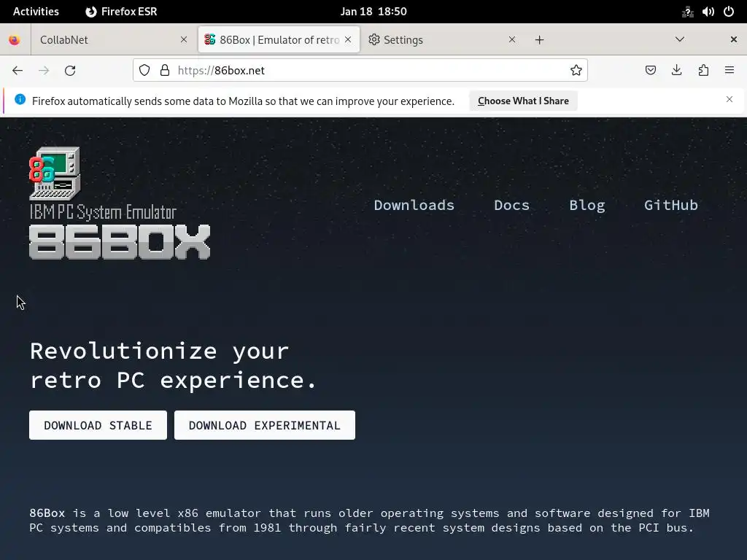This screenshot has height=560, width=747.
Task: Open the Docs navigation link
Action: pos(511,205)
